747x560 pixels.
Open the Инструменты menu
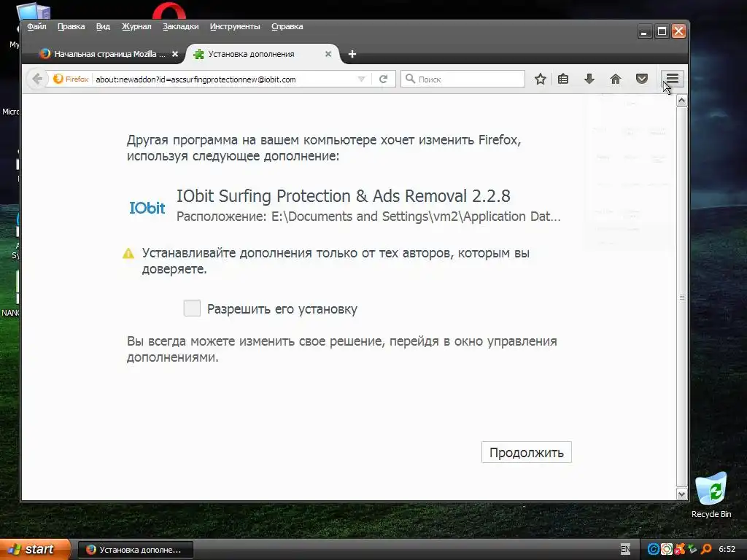coord(235,27)
